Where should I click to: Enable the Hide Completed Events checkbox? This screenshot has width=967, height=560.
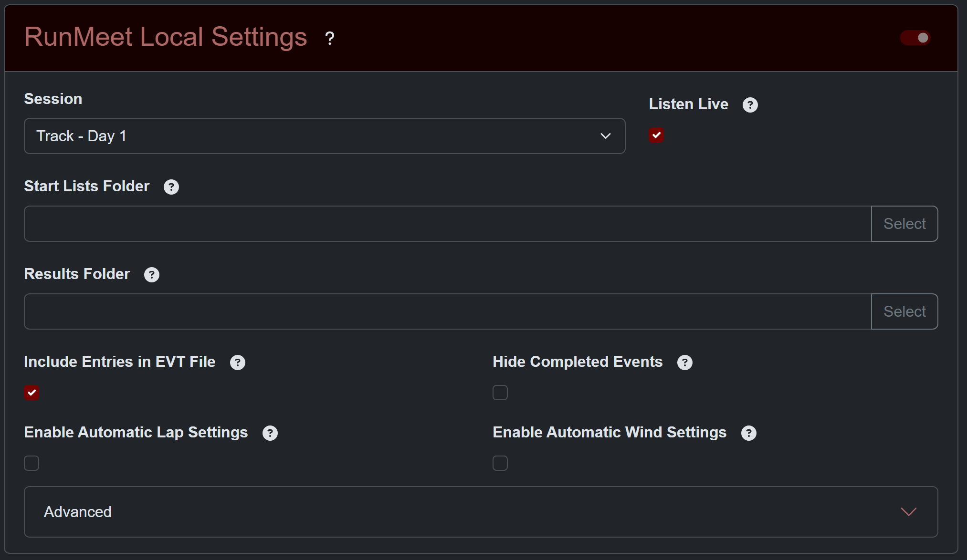(x=500, y=393)
